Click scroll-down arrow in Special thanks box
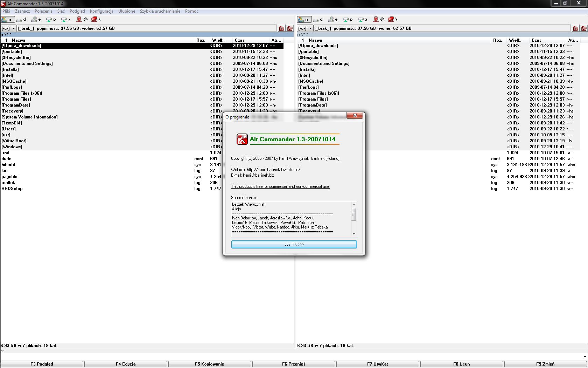Screen dimensions: 588x368 [354, 234]
